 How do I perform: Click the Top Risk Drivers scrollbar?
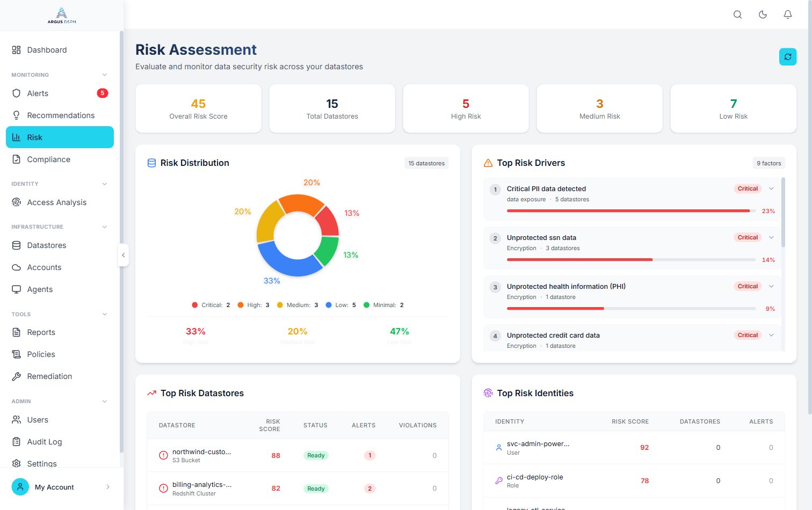(783, 212)
